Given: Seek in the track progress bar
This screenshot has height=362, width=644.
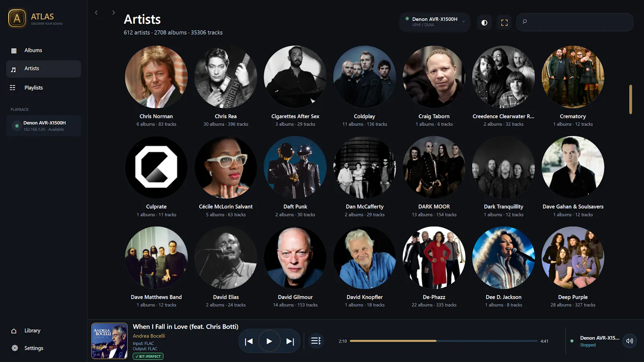Looking at the screenshot, I should (x=444, y=341).
